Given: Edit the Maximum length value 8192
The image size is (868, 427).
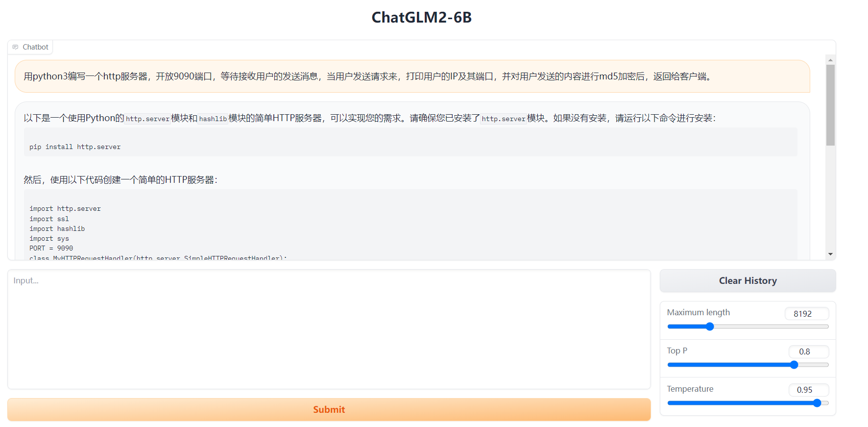Looking at the screenshot, I should [807, 314].
